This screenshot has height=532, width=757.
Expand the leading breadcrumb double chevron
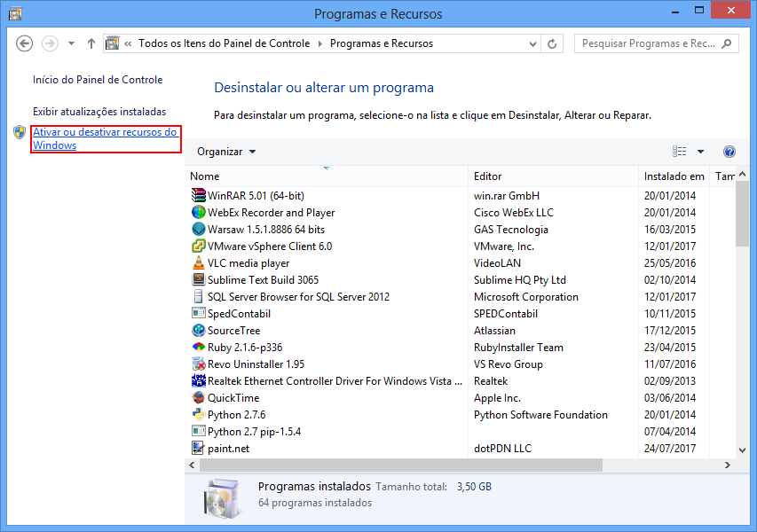[128, 44]
